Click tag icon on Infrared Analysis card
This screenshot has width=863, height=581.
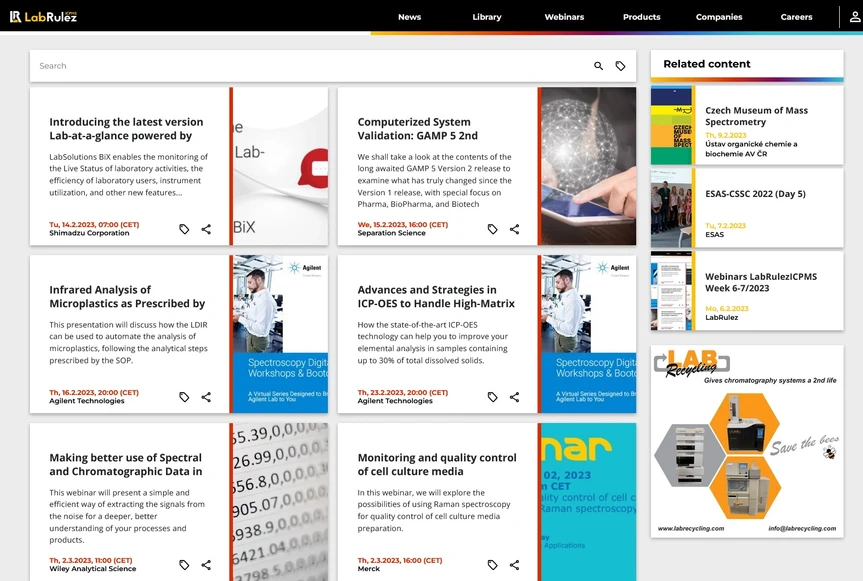184,397
